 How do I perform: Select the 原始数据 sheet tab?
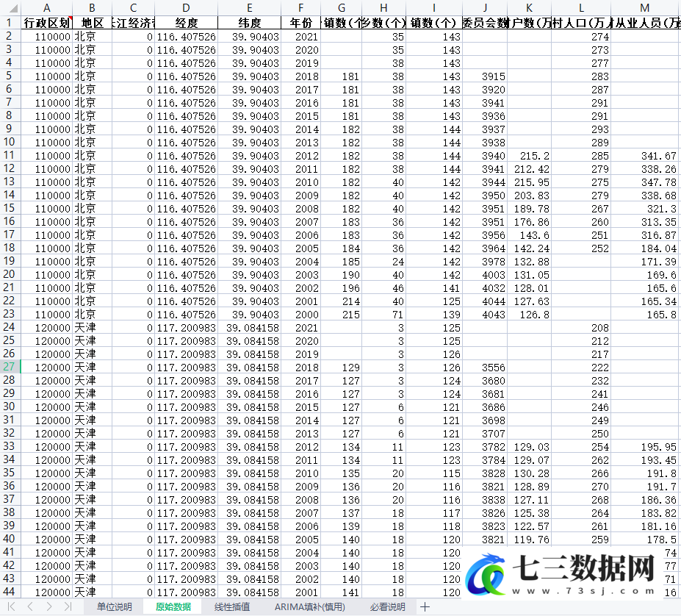(x=173, y=606)
